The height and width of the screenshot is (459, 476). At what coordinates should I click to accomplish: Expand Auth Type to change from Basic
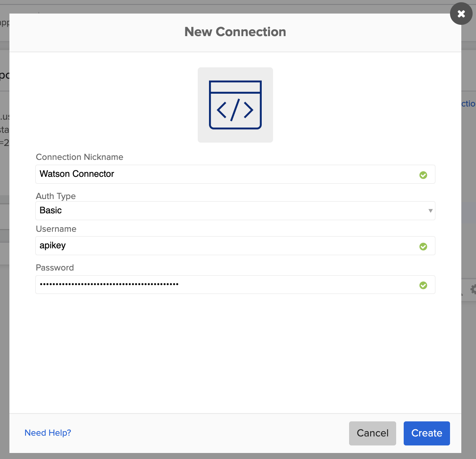pyautogui.click(x=235, y=211)
